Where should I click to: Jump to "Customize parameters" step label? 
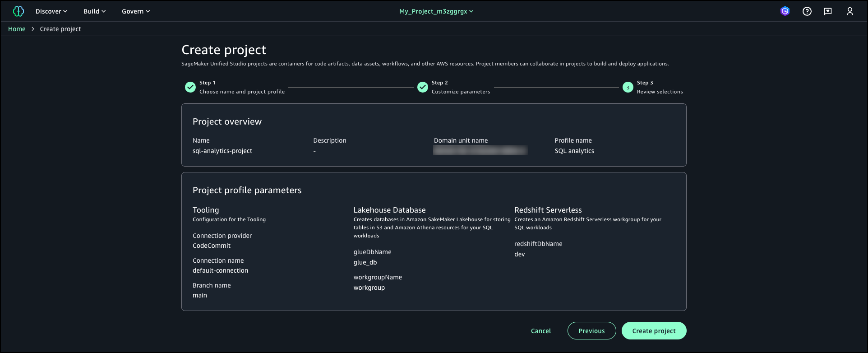pos(461,92)
